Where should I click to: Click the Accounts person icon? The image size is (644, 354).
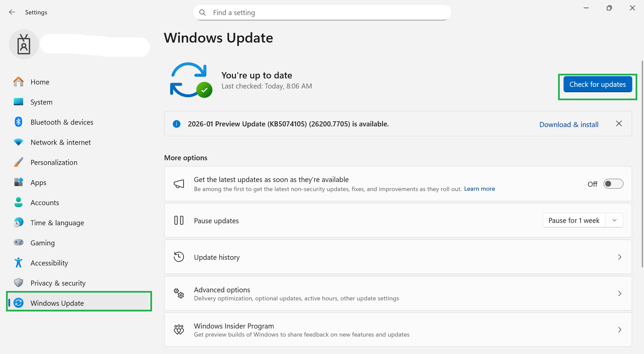point(18,202)
